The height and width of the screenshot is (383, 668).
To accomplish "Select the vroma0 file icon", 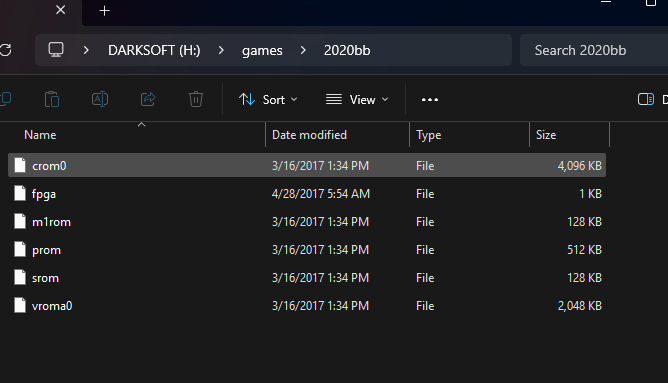I will click(20, 305).
